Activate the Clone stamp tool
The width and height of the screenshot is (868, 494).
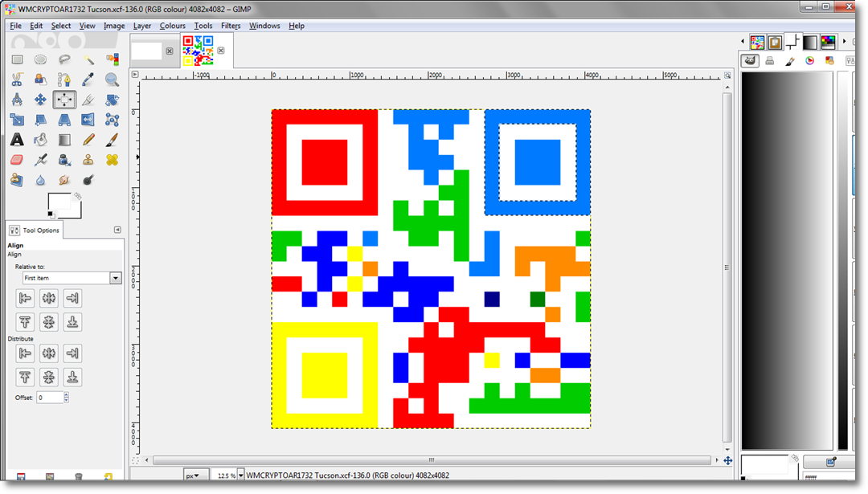(x=88, y=160)
